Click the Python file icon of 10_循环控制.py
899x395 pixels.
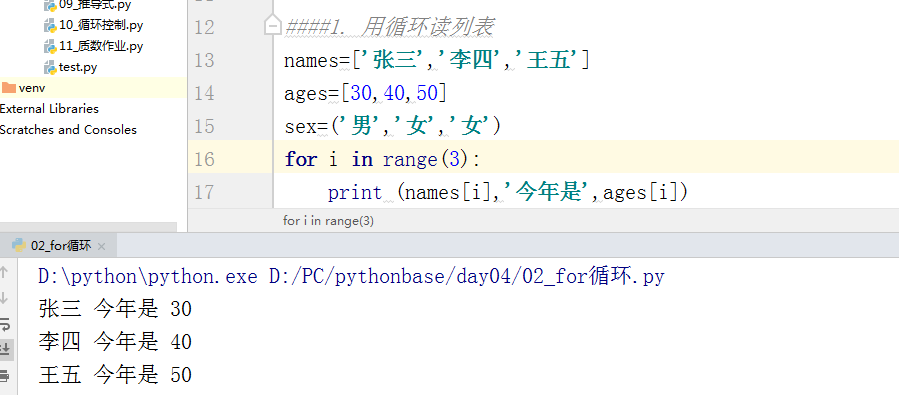(x=50, y=26)
